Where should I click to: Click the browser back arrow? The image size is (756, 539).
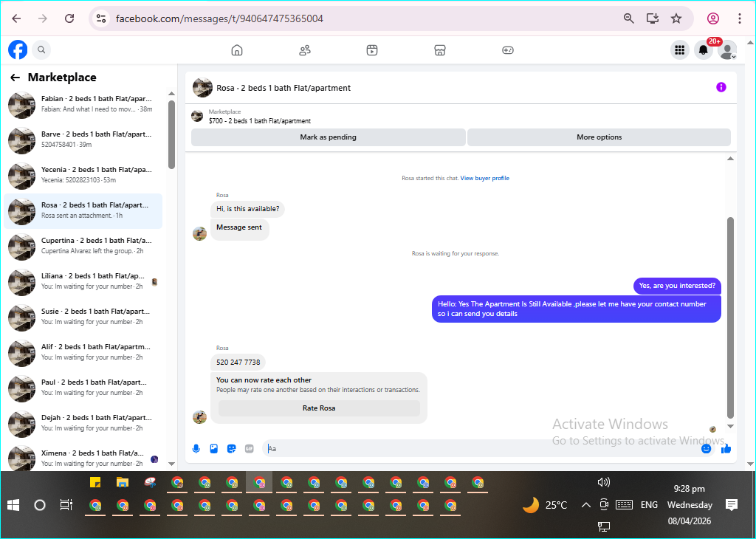pyautogui.click(x=16, y=18)
